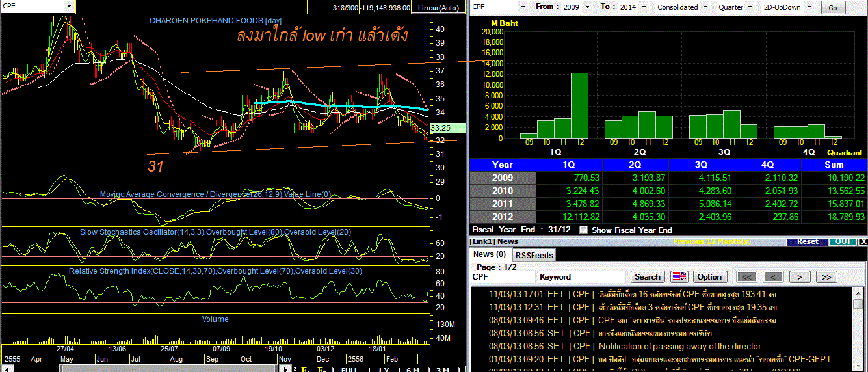
Task: Open the From year 2009 dropdown
Action: click(x=587, y=7)
